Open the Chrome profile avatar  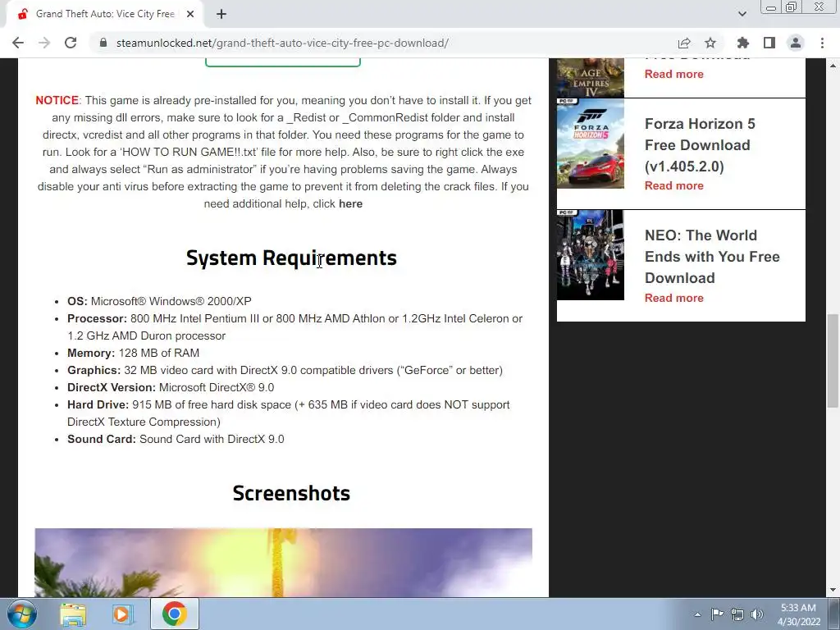point(796,43)
